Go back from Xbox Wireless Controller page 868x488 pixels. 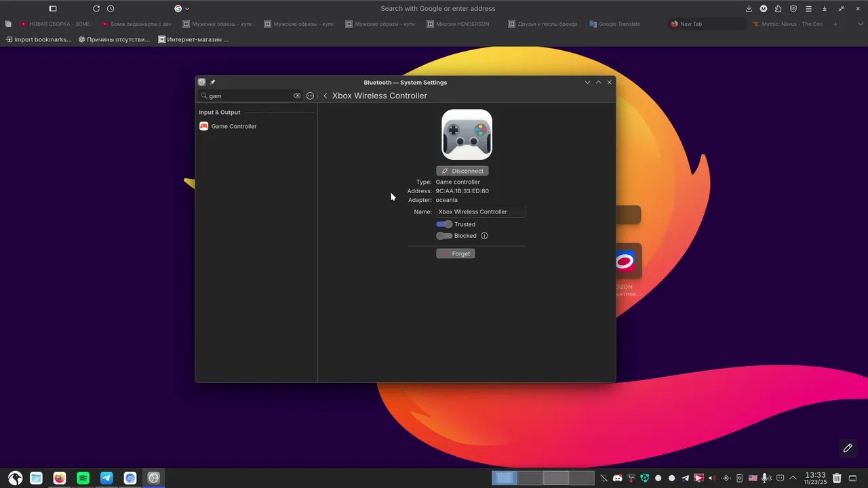pyautogui.click(x=325, y=96)
